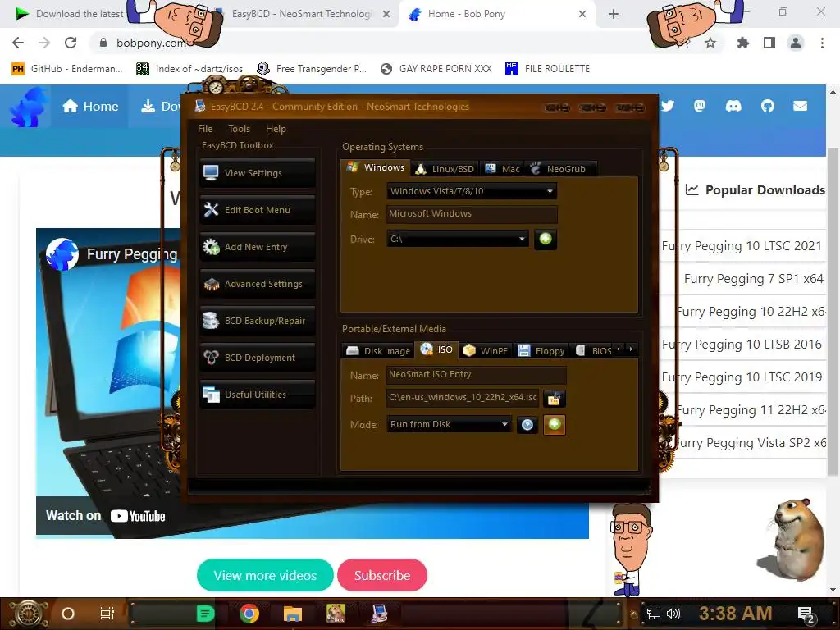Viewport: 840px width, 630px height.
Task: Open Watch on YouTube link
Action: 106,516
